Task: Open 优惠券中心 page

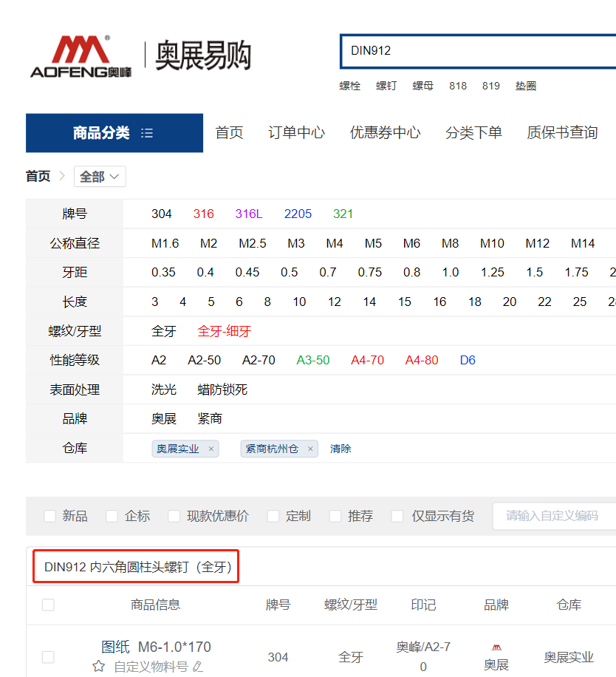Action: [385, 132]
